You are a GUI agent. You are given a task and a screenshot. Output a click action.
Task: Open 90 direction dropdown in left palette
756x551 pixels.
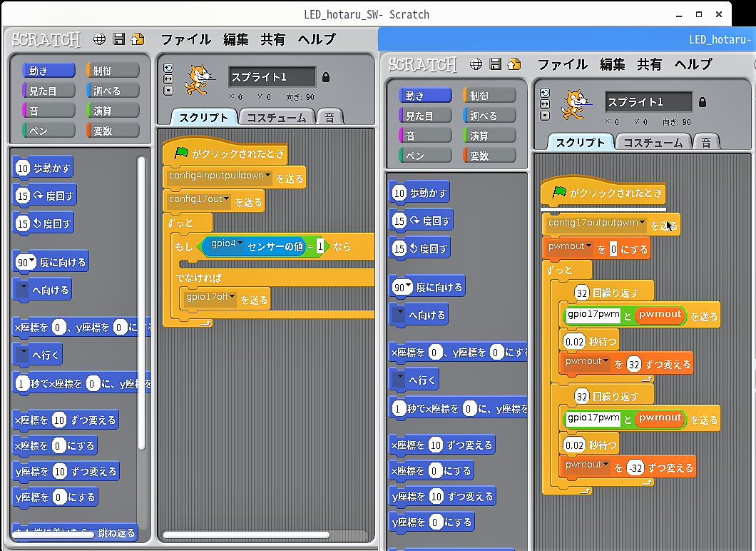point(32,261)
